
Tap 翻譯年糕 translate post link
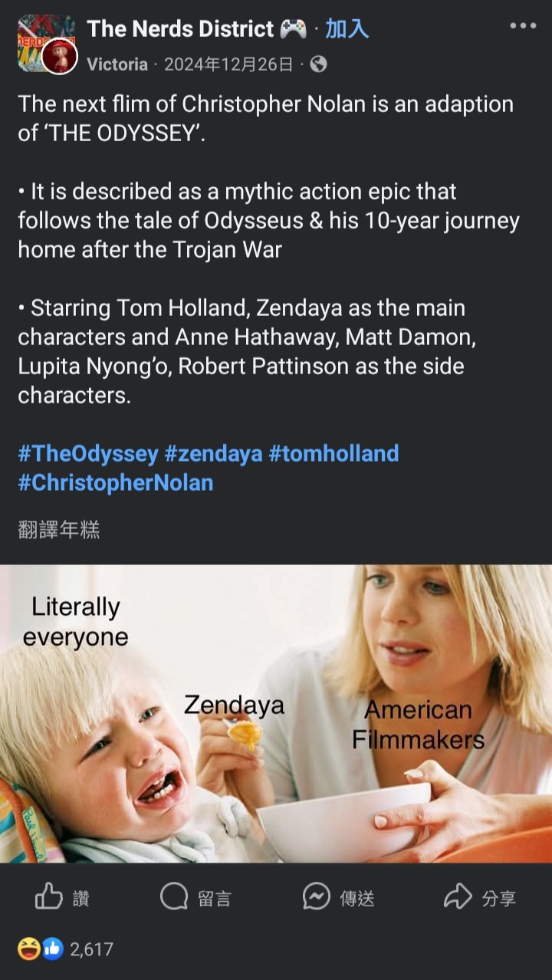[59, 530]
